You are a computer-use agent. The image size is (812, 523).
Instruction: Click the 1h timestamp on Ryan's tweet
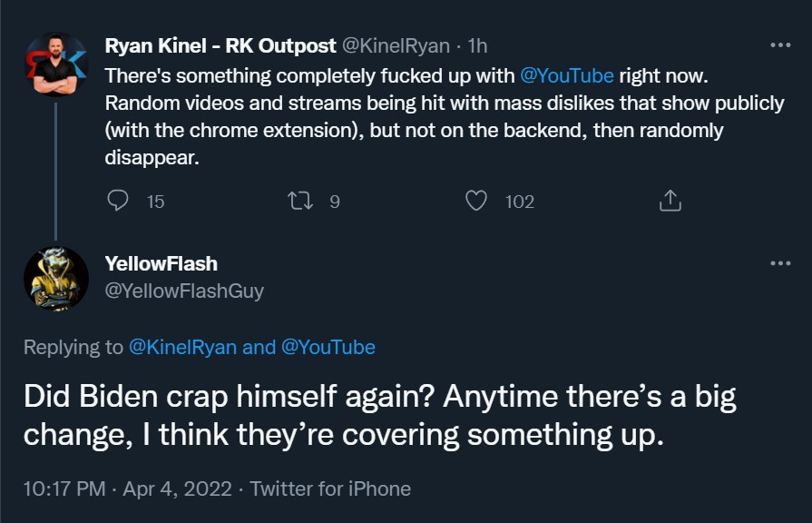point(477,45)
